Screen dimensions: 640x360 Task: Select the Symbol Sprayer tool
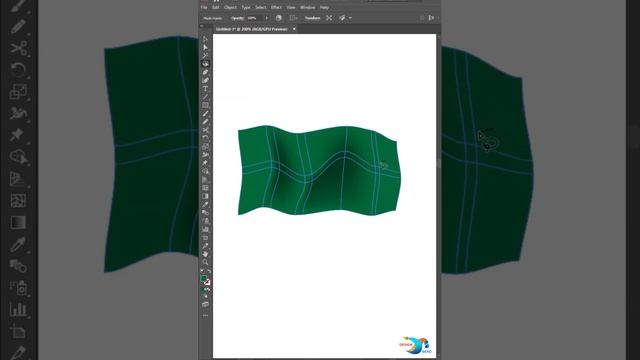205,221
